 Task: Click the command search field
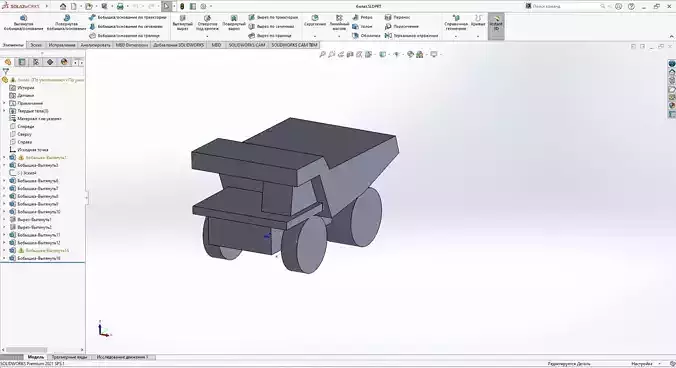pyautogui.click(x=565, y=6)
